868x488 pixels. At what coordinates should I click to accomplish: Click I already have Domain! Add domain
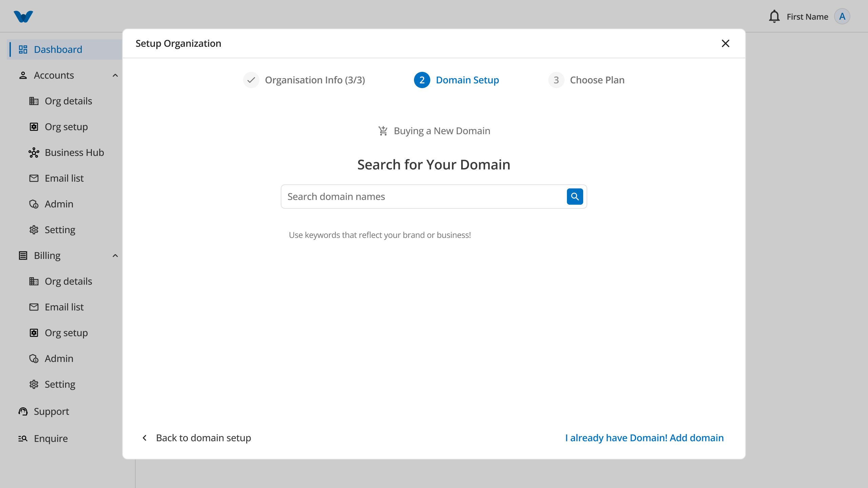pyautogui.click(x=644, y=438)
